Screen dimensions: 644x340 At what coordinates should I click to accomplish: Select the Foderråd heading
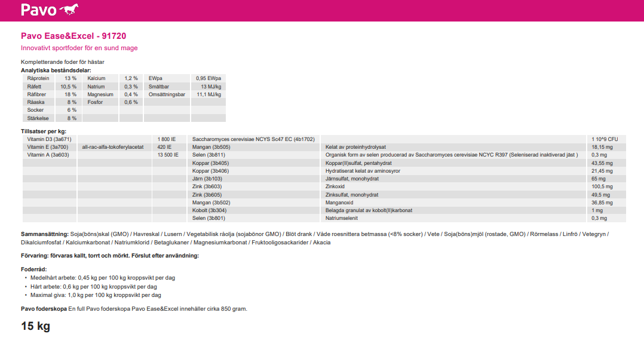(33, 269)
